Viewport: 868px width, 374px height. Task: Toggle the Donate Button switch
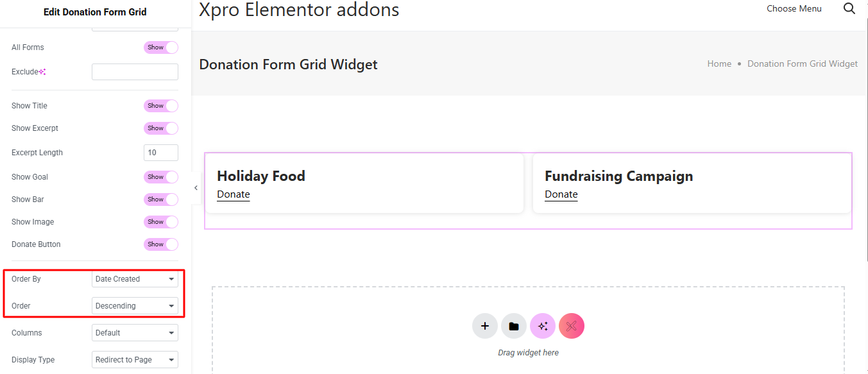160,244
